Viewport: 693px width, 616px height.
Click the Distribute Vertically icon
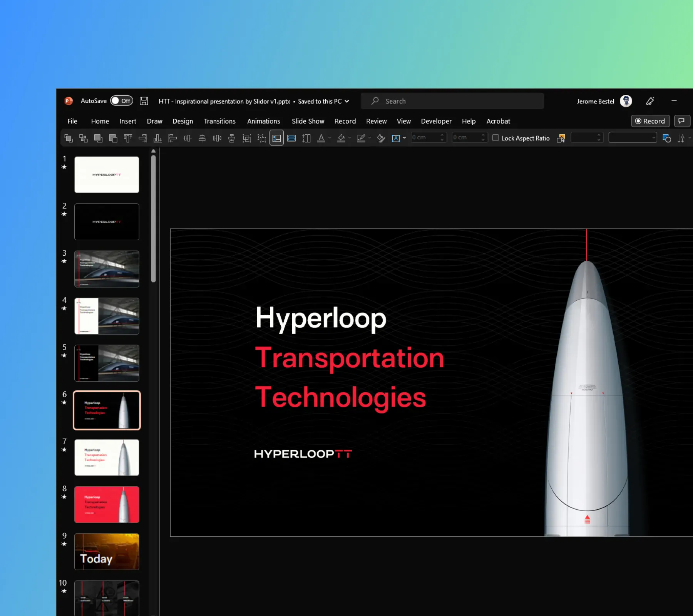click(232, 138)
